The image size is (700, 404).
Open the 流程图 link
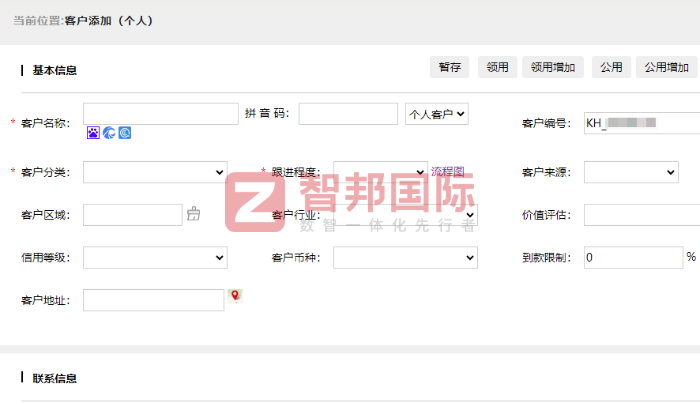tap(447, 172)
